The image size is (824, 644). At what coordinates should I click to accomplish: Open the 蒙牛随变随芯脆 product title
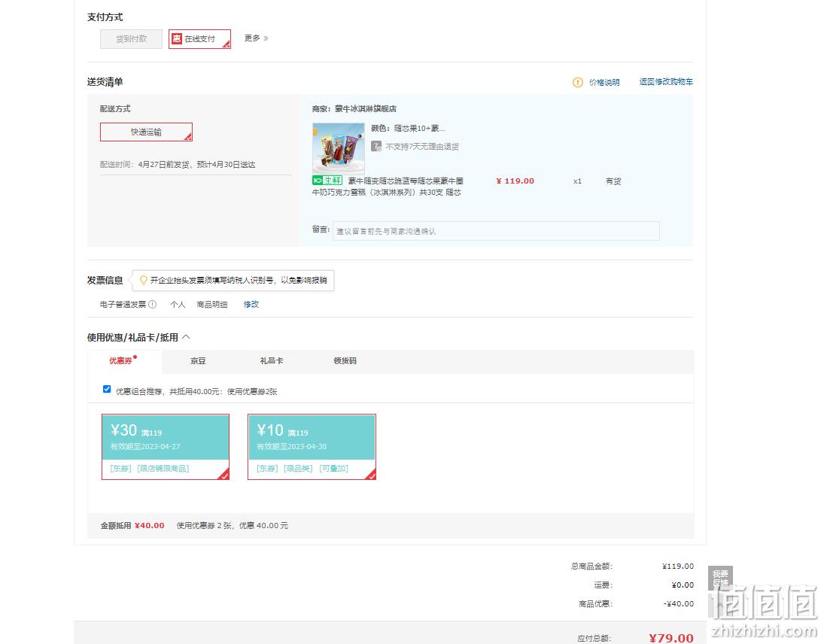pyautogui.click(x=388, y=187)
